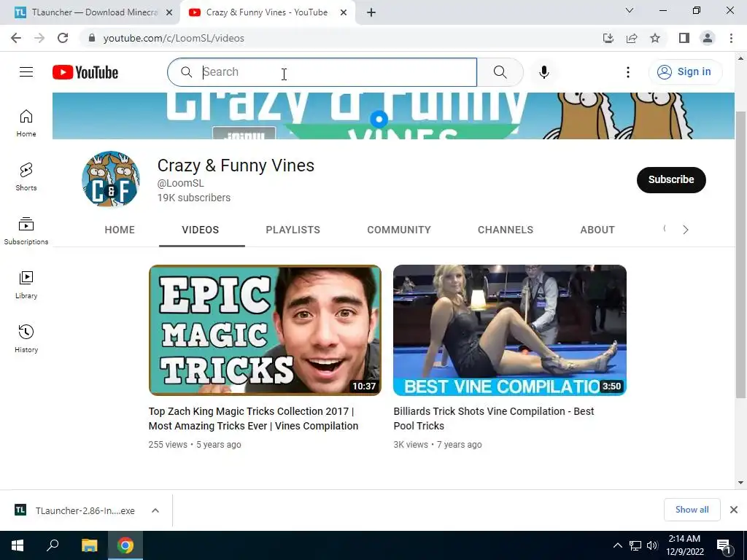Open the ABOUT tab
Image resolution: width=747 pixels, height=560 pixels.
pos(597,230)
